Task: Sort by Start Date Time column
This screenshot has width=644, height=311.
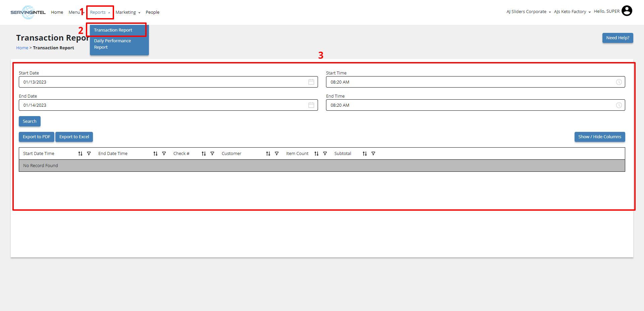Action: pyautogui.click(x=80, y=154)
